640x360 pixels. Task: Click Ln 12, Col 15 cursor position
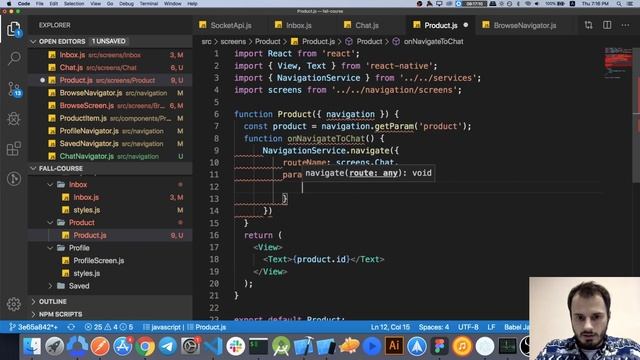[x=390, y=327]
